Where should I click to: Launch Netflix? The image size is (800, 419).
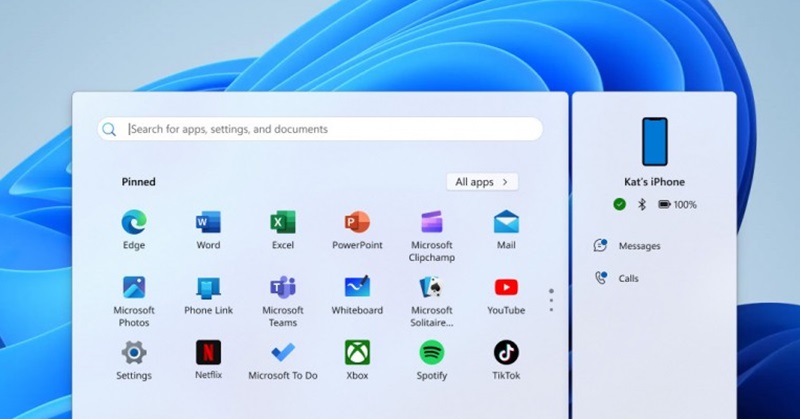[208, 360]
